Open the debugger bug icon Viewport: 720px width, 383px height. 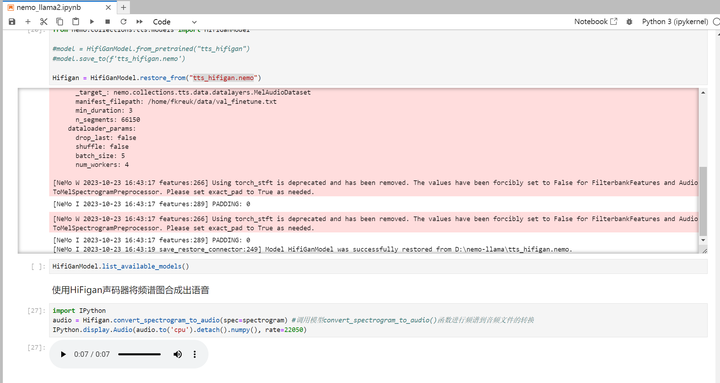630,22
